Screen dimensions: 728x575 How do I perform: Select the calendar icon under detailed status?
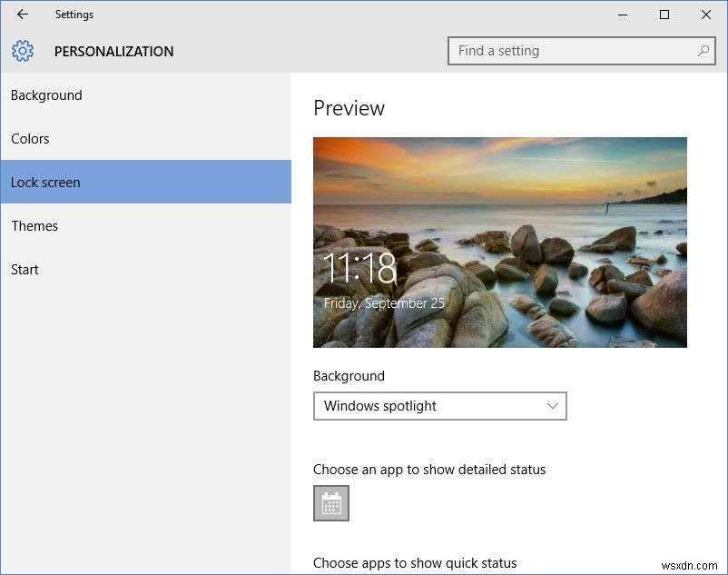(330, 502)
